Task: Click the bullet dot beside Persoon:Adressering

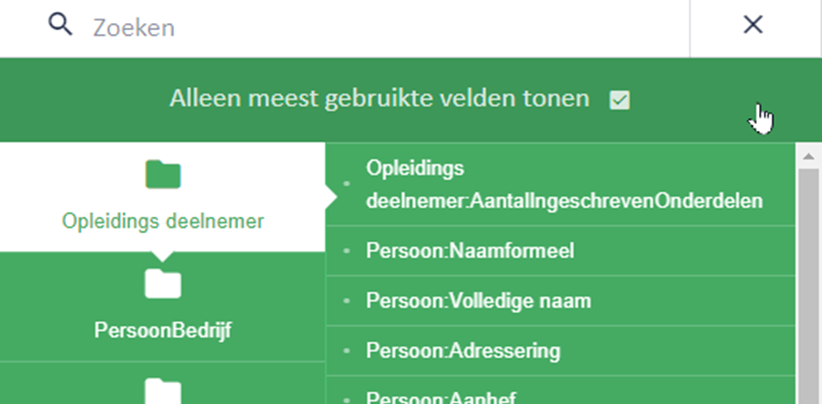Action: point(346,351)
